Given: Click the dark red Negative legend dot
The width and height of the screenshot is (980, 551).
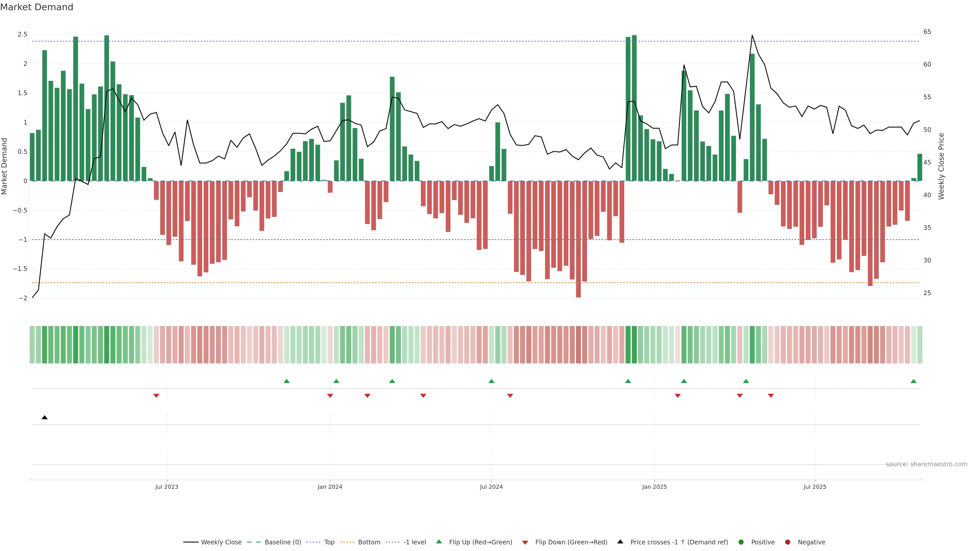Looking at the screenshot, I should [x=788, y=542].
